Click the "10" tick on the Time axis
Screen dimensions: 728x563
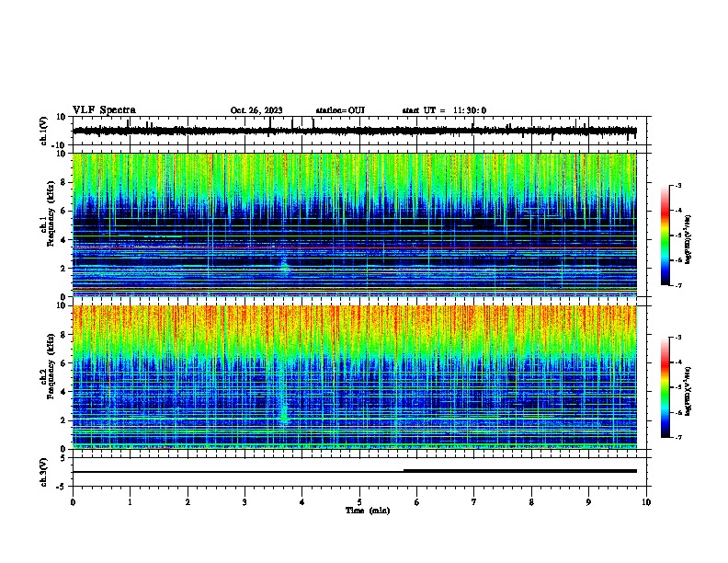[x=646, y=502]
